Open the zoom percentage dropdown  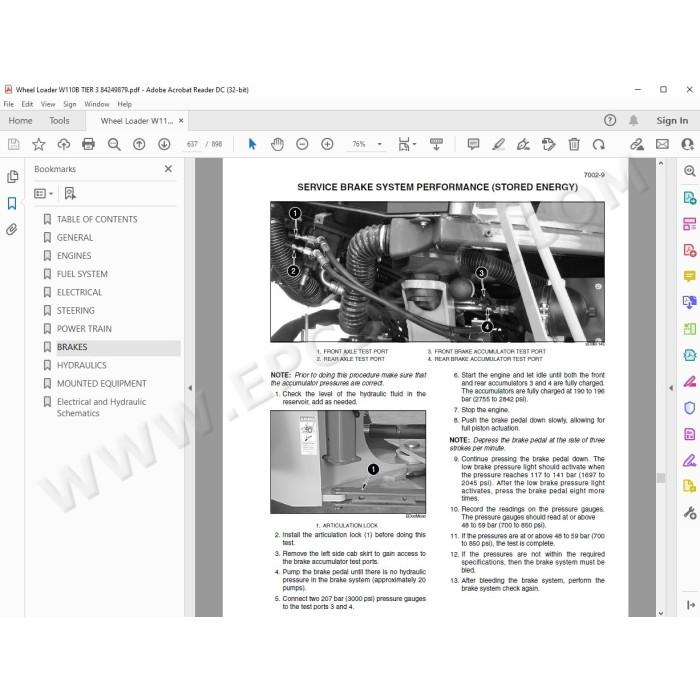pos(379,144)
